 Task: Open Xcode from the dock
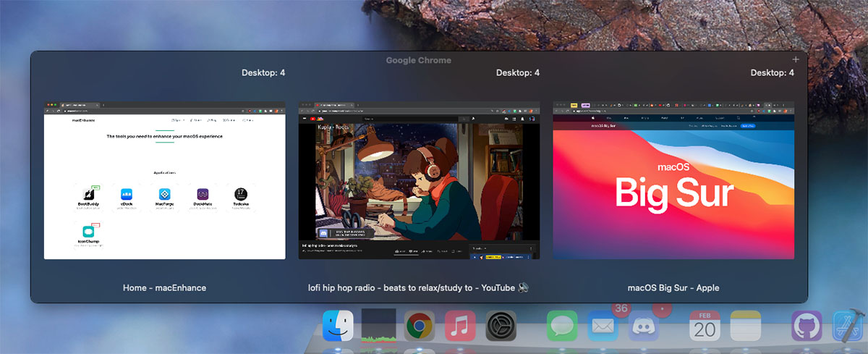pos(846,326)
